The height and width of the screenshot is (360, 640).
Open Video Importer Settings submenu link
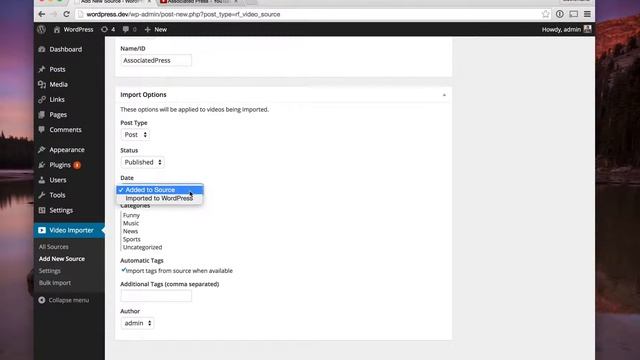tap(49, 271)
